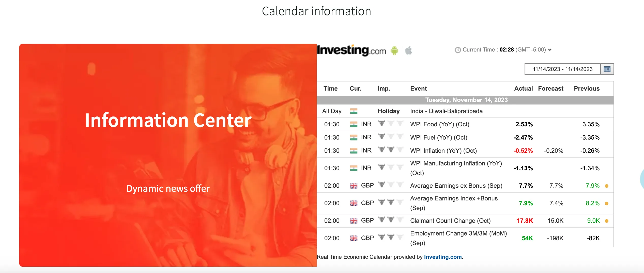This screenshot has width=644, height=273.
Task: Click UK flag beside Claimant Count Change
Action: click(354, 221)
